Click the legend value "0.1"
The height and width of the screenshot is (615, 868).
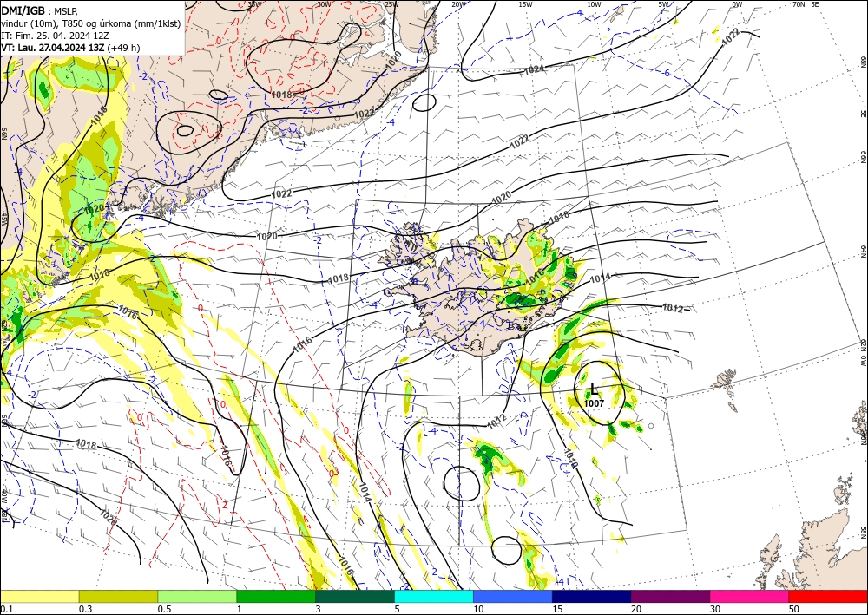click(5, 609)
